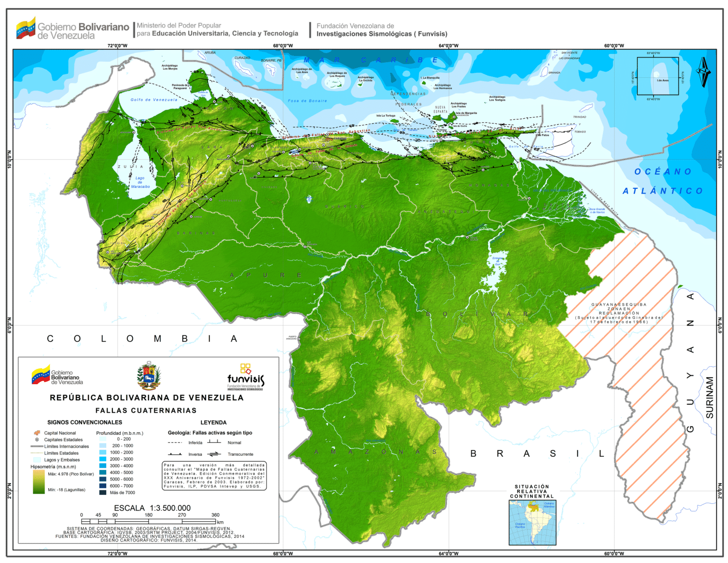The image size is (728, 563).
Task: Click the FALLAS CUATERNARIAS subtitle
Action: click(x=146, y=410)
